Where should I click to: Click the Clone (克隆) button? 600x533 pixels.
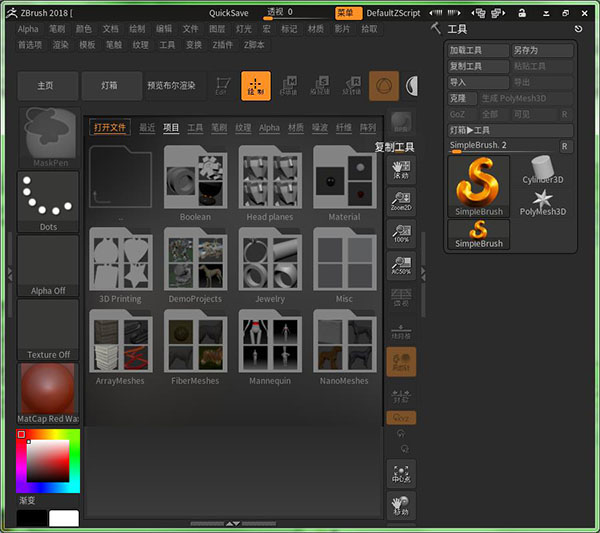click(x=462, y=99)
